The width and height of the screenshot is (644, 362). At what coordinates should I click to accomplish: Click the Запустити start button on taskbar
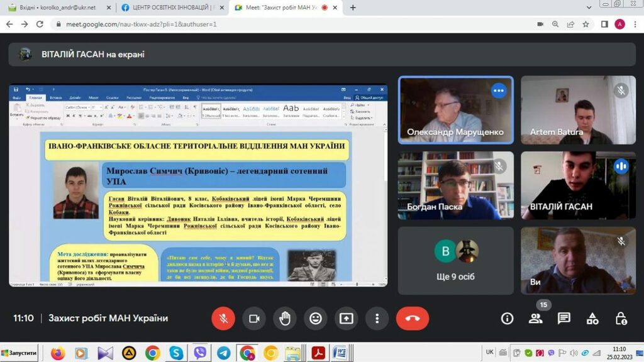pos(19,353)
